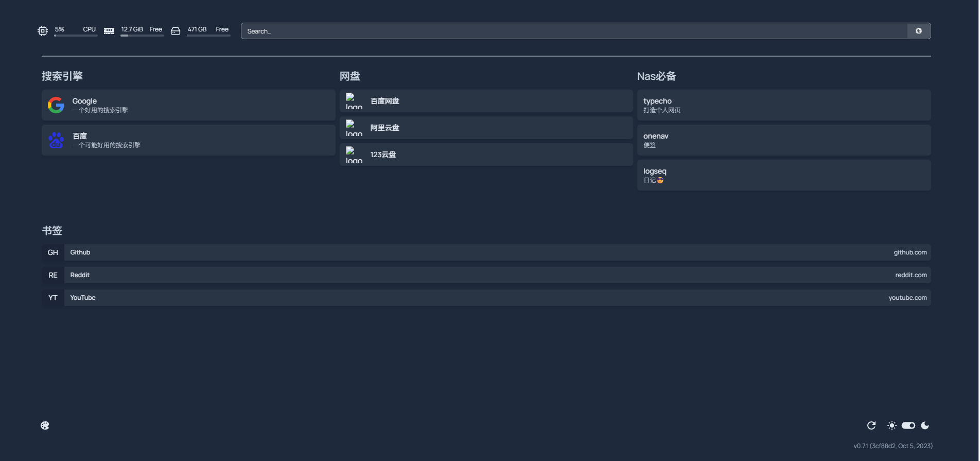This screenshot has height=461, width=980.
Task: Click the search provider icon button
Action: 919,31
